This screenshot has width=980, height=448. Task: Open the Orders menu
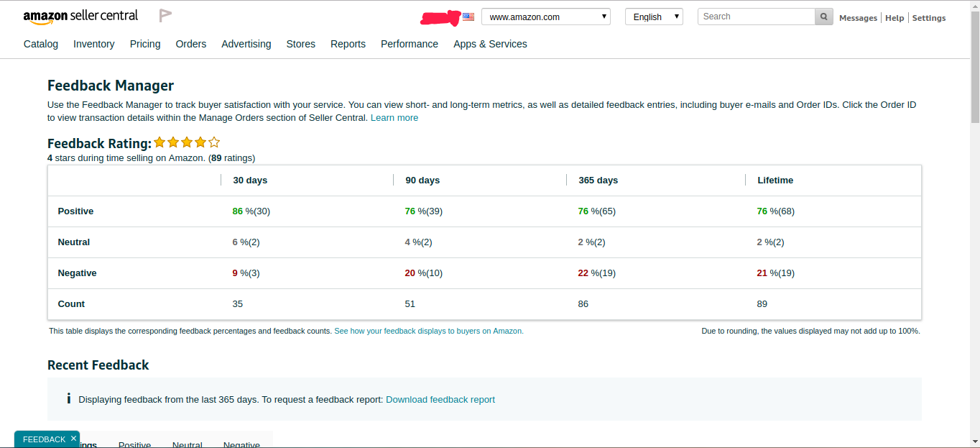pyautogui.click(x=190, y=44)
